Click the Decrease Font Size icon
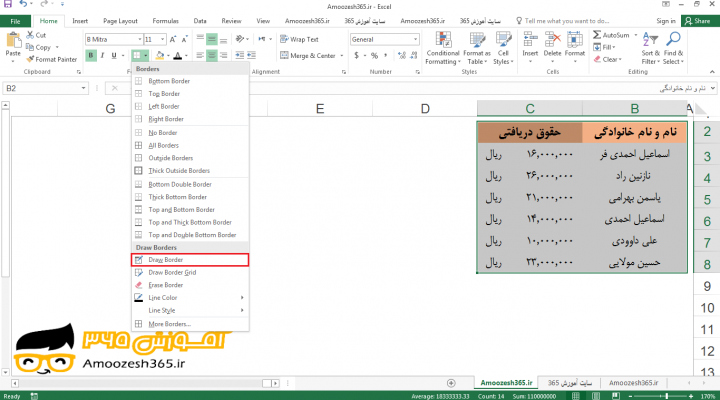 point(185,39)
